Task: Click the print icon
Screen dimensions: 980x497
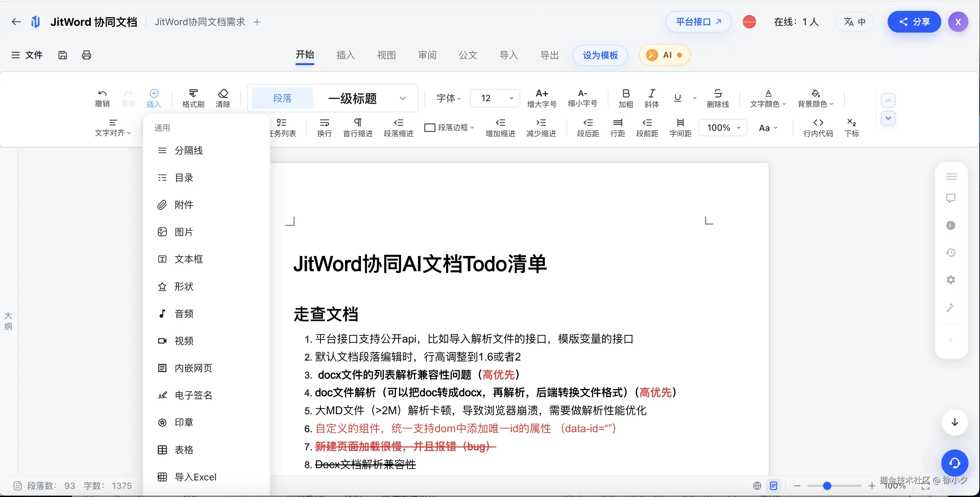Action: click(87, 55)
